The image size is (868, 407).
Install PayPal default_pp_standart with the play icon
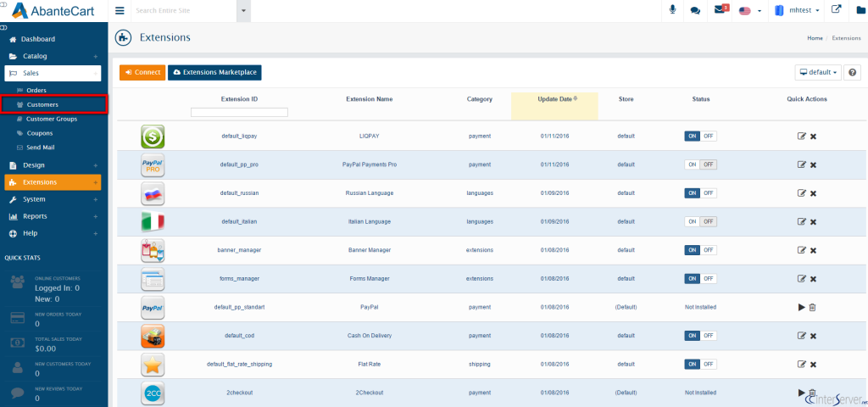coord(802,307)
